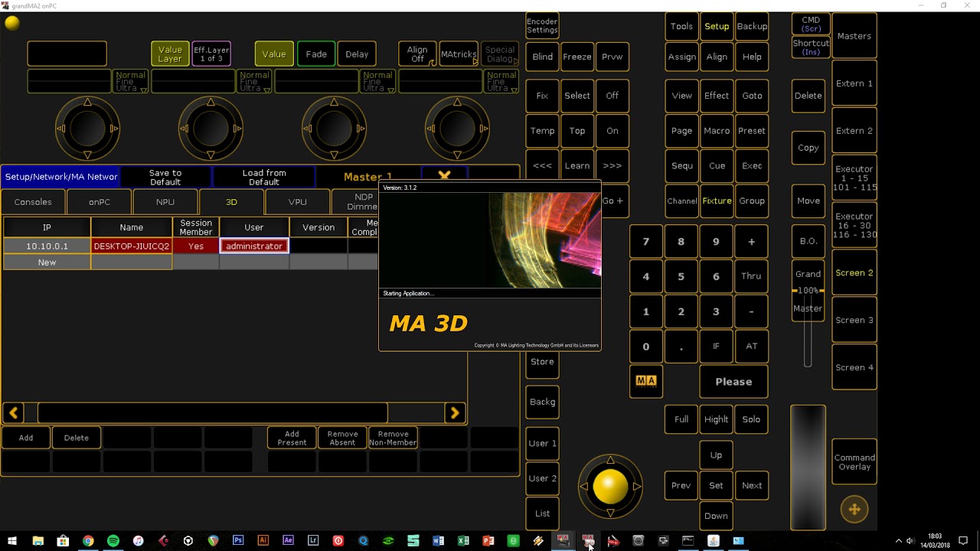Image resolution: width=980 pixels, height=551 pixels.
Task: Select the 3D tab
Action: 231,202
